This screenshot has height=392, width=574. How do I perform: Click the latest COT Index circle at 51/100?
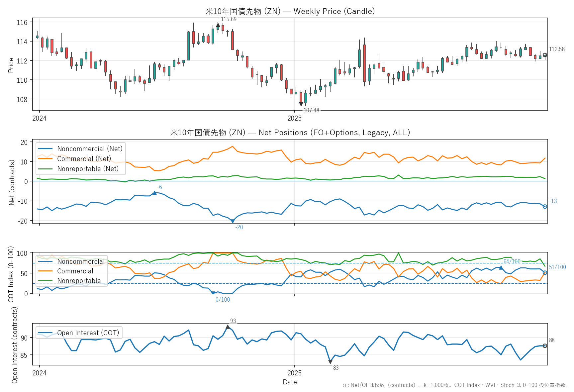pyautogui.click(x=545, y=273)
